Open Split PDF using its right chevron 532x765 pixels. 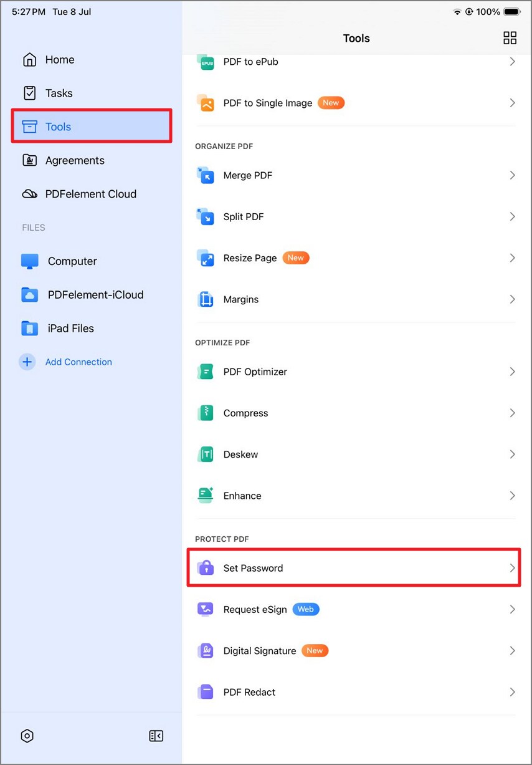[x=512, y=216]
